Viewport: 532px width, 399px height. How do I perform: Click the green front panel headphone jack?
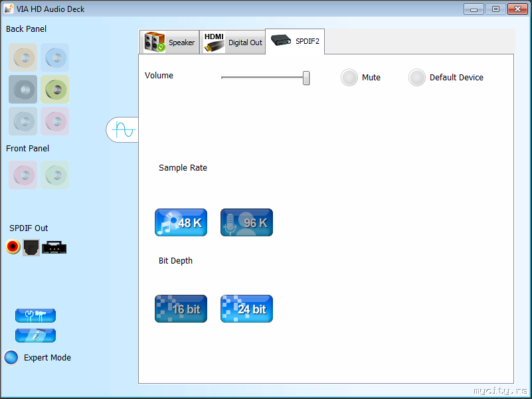tap(54, 175)
